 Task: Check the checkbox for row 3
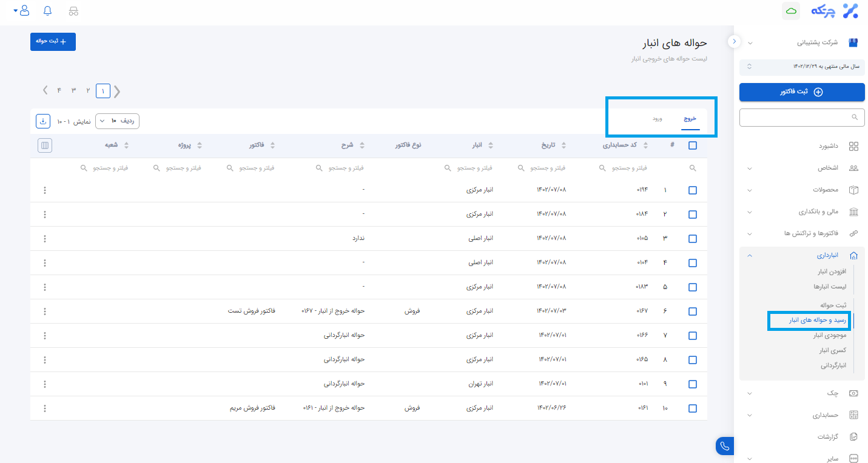693,239
